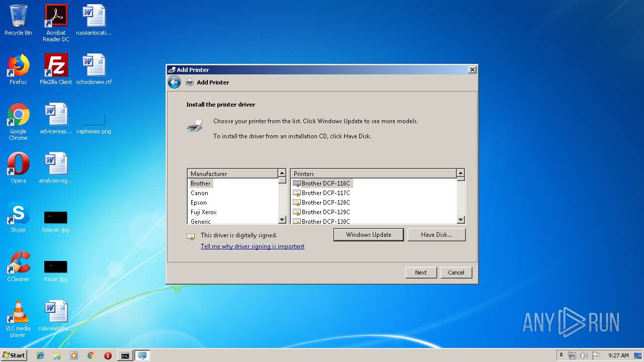Image resolution: width=644 pixels, height=362 pixels.
Task: Close the Add Printer dialog
Action: pos(472,70)
